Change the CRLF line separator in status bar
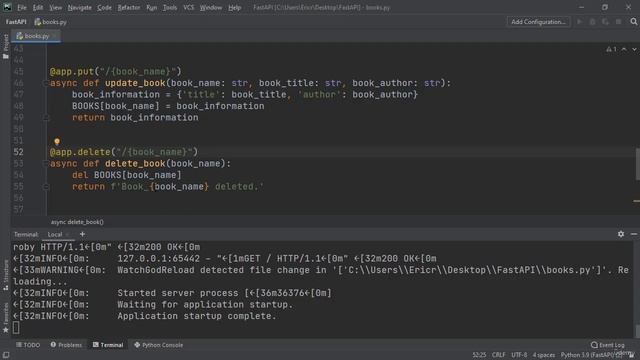This screenshot has height=360, width=640. pos(498,355)
